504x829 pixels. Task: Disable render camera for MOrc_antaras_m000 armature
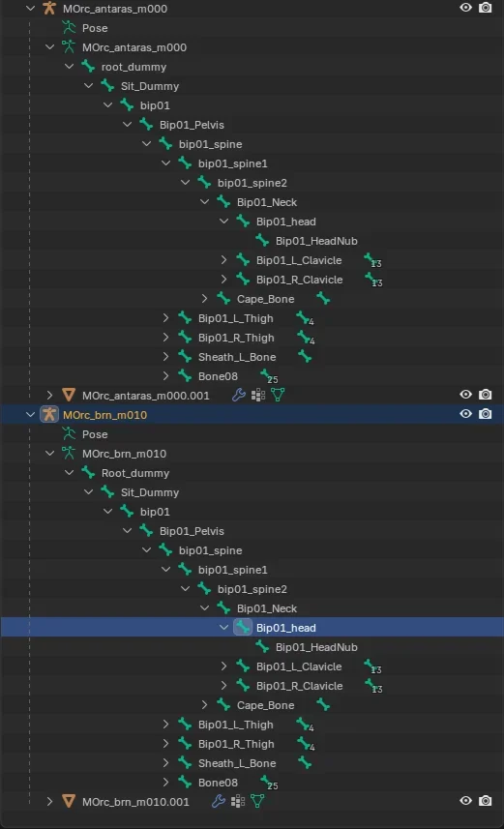tap(485, 8)
